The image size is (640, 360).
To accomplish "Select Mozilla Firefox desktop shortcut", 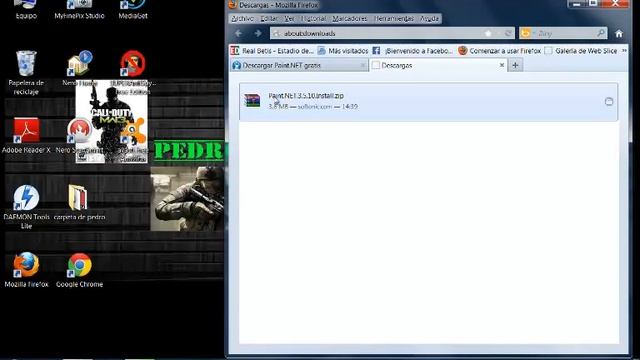I will click(26, 270).
